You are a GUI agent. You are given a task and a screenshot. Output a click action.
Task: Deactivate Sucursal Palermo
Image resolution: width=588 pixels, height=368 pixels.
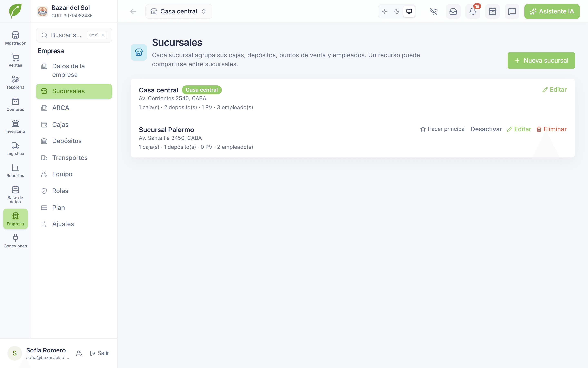(486, 129)
